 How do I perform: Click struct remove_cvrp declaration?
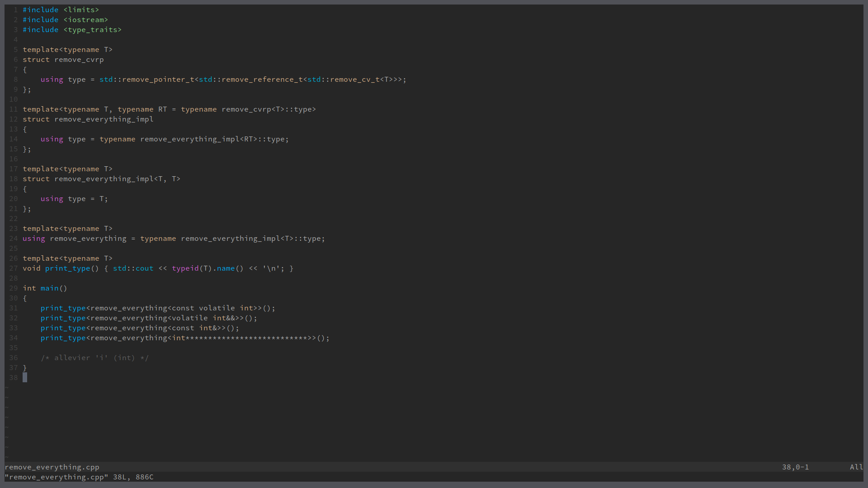63,60
